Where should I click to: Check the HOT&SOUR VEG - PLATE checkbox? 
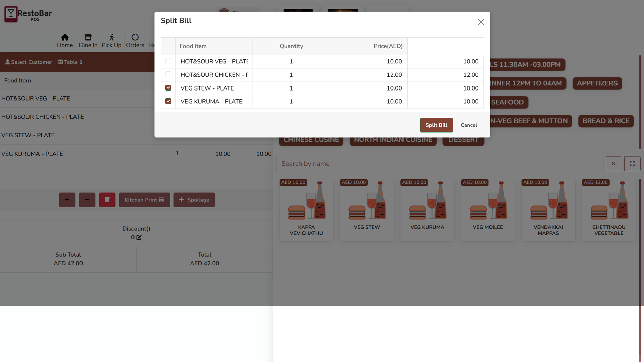(168, 61)
